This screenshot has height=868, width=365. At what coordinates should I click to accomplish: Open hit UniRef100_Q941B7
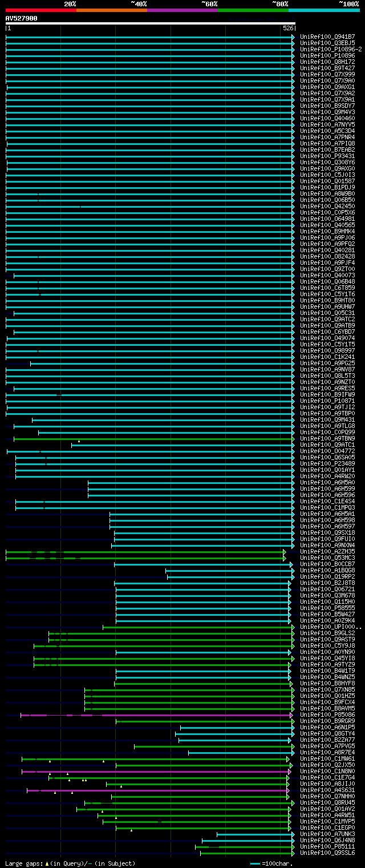[x=327, y=37]
